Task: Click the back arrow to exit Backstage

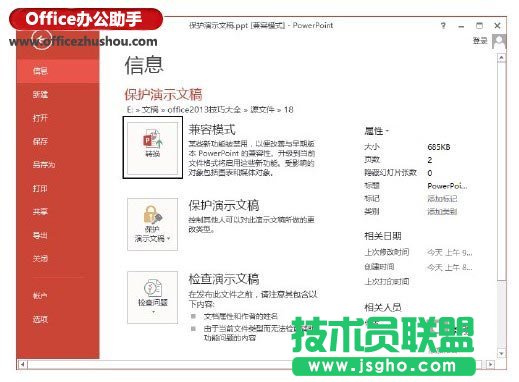Action: click(x=41, y=39)
